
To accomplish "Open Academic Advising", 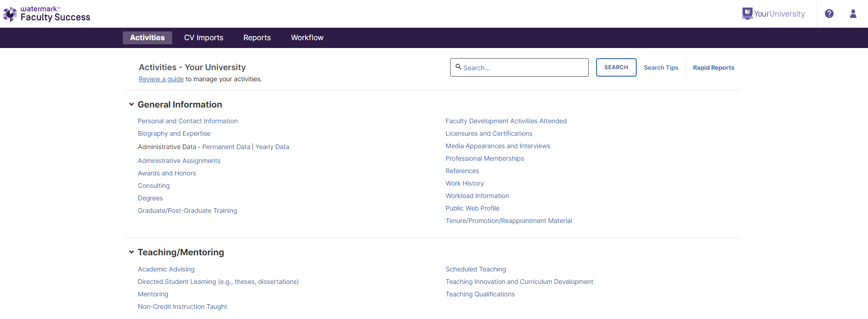I will pos(166,269).
